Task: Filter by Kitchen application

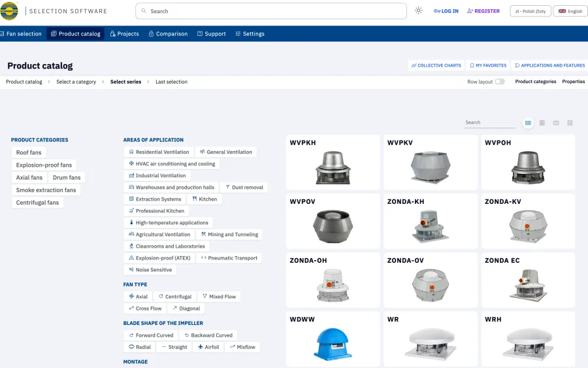Action: click(x=204, y=199)
